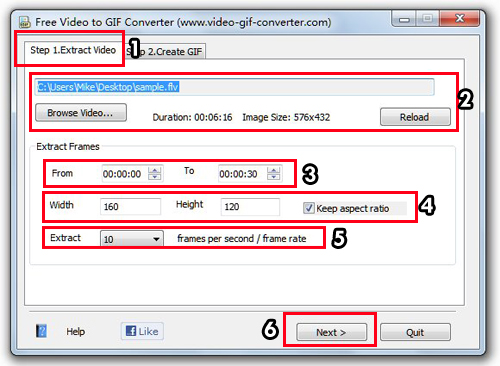Click the Reload button
The image size is (500, 366).
(415, 117)
